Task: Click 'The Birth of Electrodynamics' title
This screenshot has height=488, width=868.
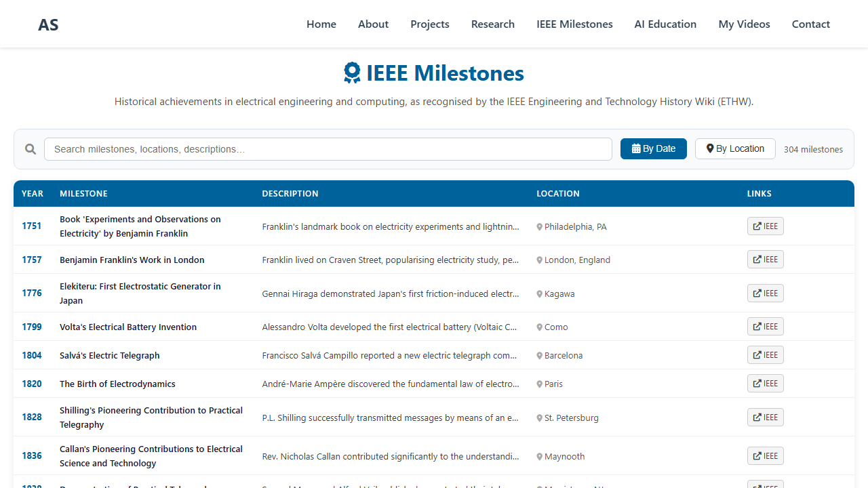Action: pyautogui.click(x=117, y=384)
